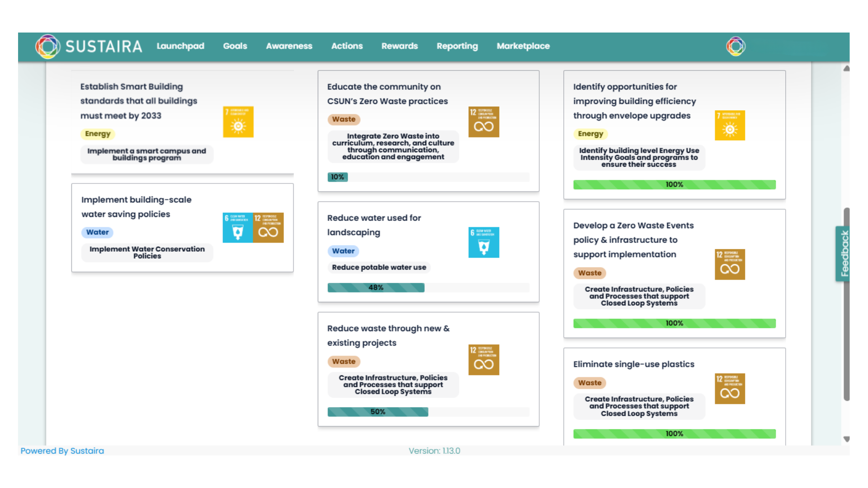Click SDG 6 icon on building-scale water card
868x488 pixels.
[x=238, y=228]
